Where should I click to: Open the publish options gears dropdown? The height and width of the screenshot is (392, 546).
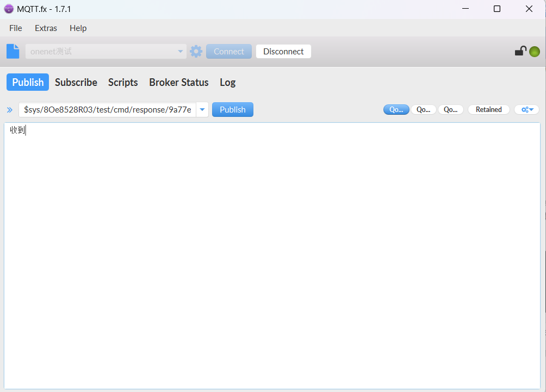(x=527, y=110)
